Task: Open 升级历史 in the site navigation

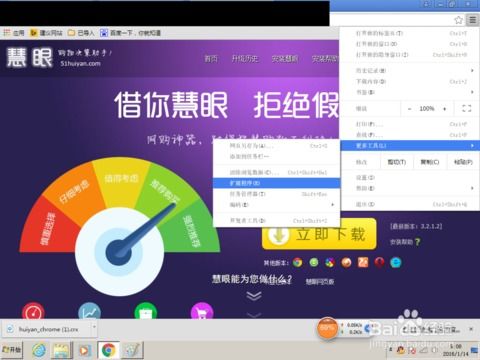Action: pyautogui.click(x=245, y=59)
